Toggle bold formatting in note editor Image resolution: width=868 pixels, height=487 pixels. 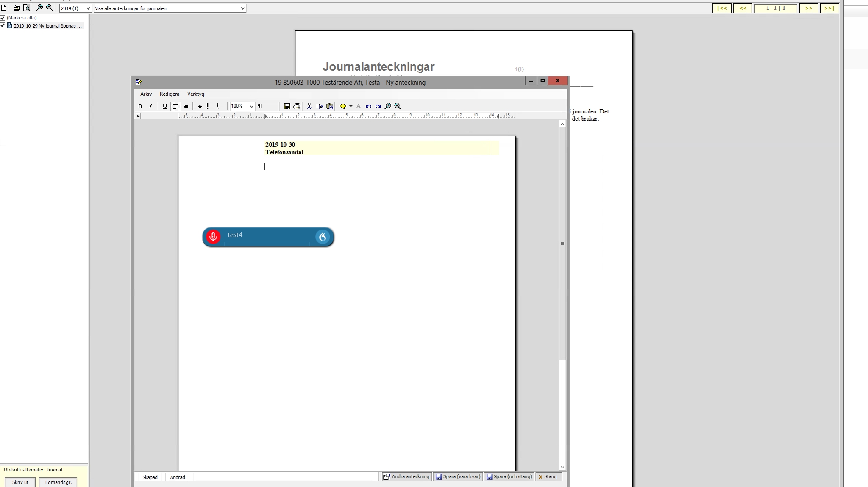140,106
